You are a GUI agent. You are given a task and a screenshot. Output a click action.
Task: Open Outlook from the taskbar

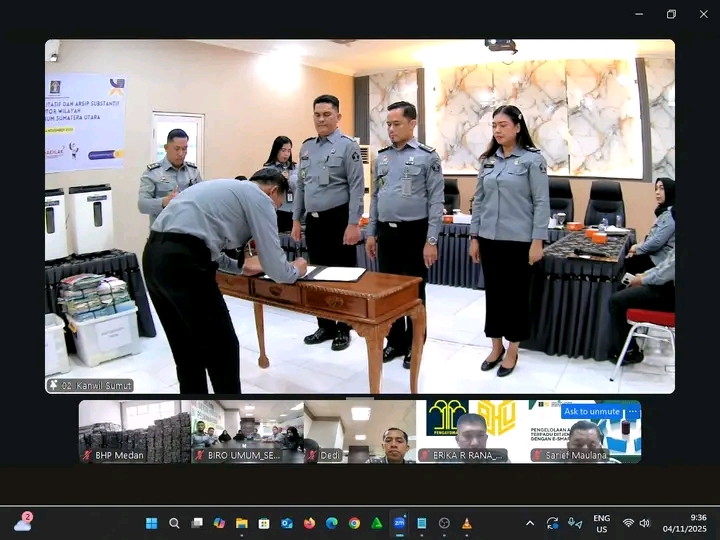pos(286,523)
